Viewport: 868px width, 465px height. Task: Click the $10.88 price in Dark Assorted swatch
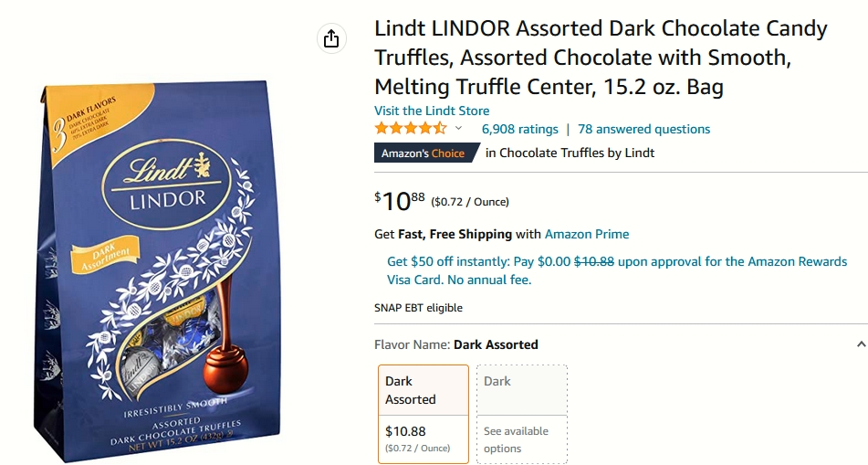click(x=406, y=431)
